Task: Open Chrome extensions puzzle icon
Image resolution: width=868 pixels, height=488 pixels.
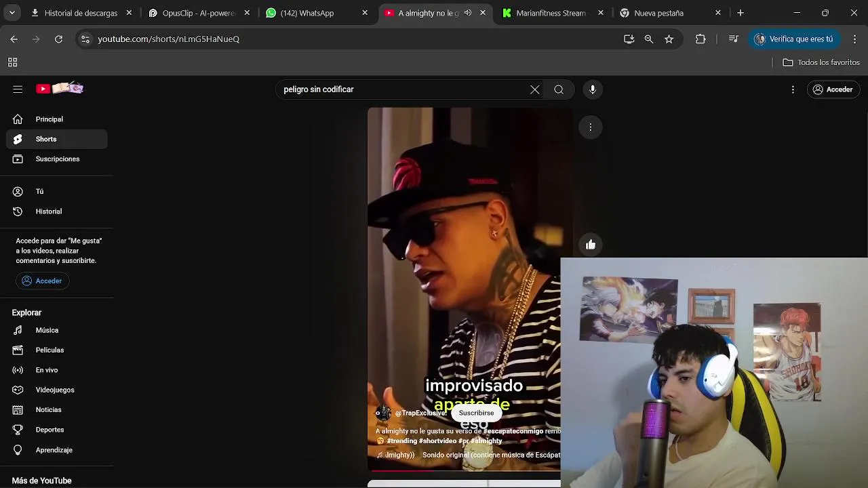Action: (x=701, y=39)
